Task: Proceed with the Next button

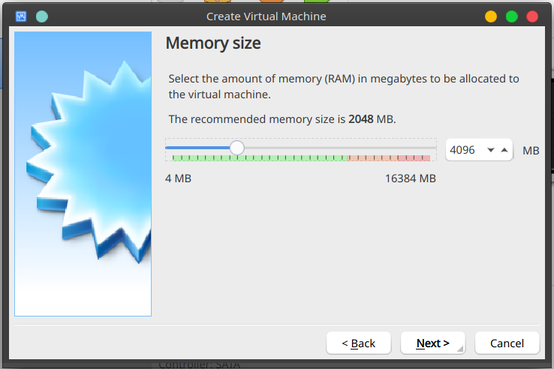Action: point(433,343)
